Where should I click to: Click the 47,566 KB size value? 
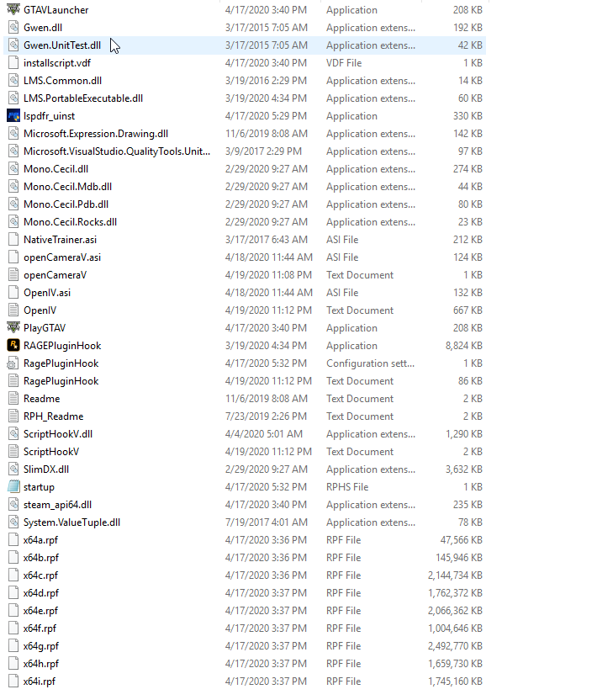coord(462,540)
